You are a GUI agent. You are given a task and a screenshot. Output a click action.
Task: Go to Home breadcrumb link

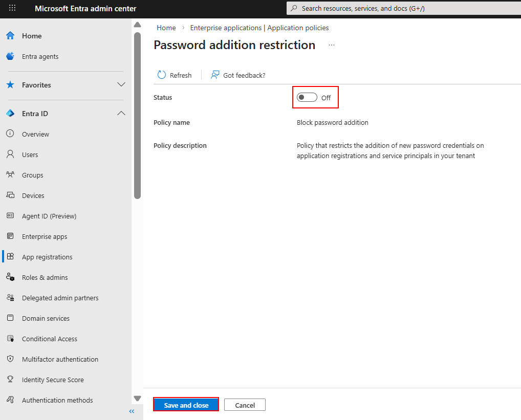tap(166, 28)
